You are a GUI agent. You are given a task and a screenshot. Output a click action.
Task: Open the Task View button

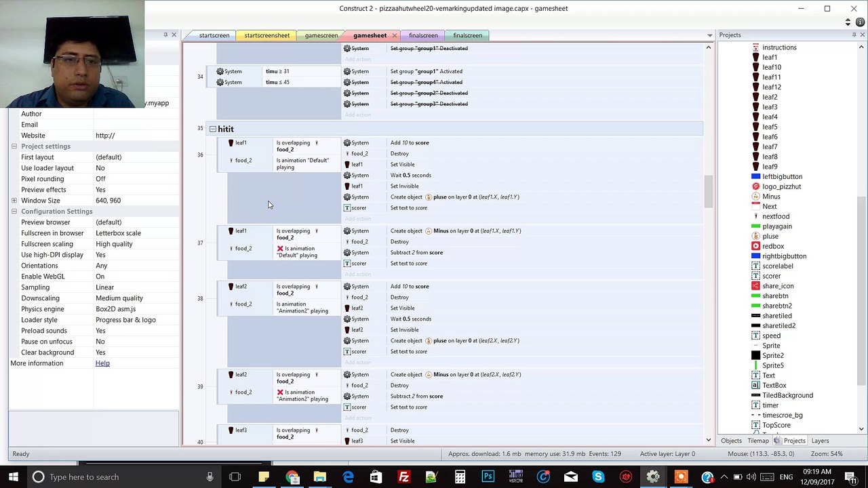point(235,476)
